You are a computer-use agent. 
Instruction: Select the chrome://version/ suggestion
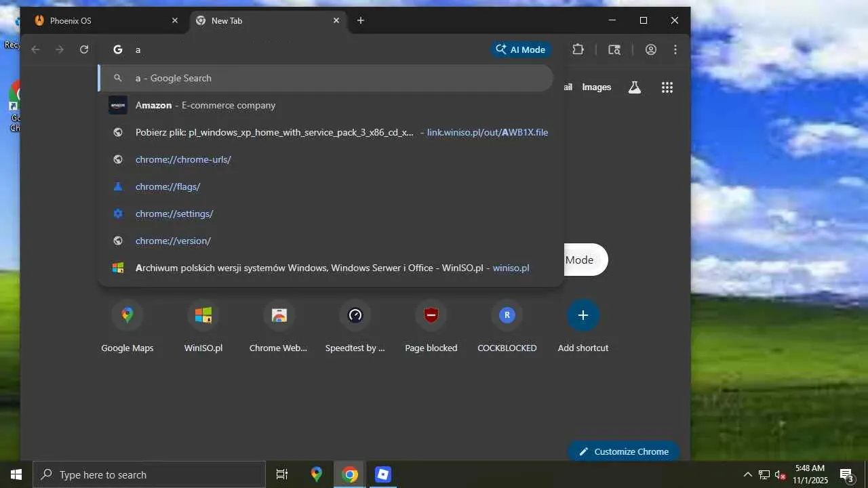click(x=325, y=241)
